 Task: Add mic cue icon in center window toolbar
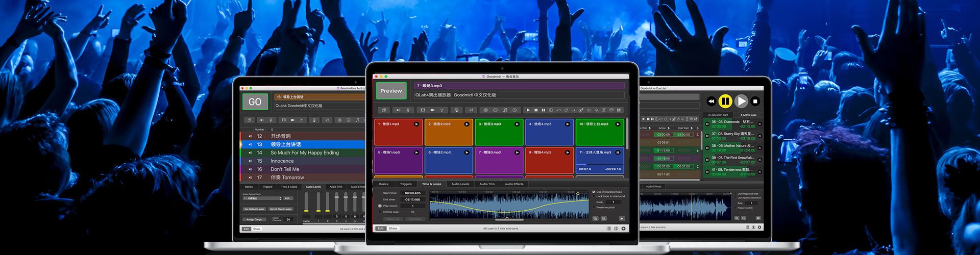coord(408,110)
